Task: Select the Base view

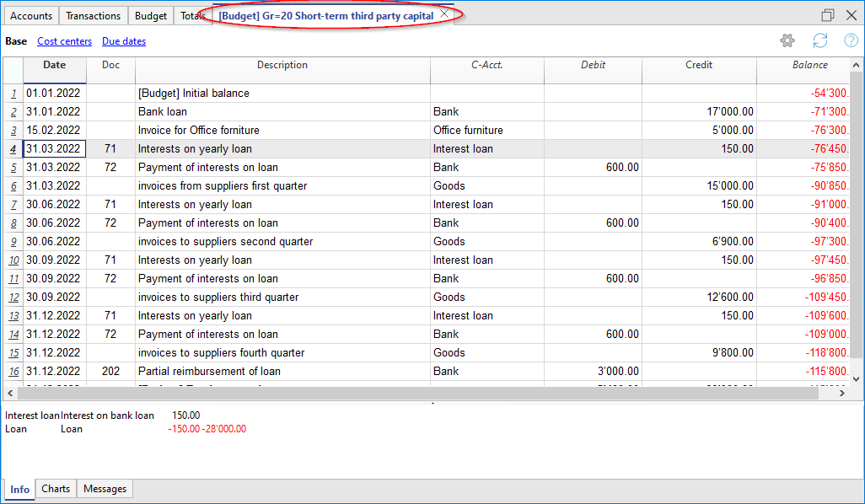Action: pos(16,41)
